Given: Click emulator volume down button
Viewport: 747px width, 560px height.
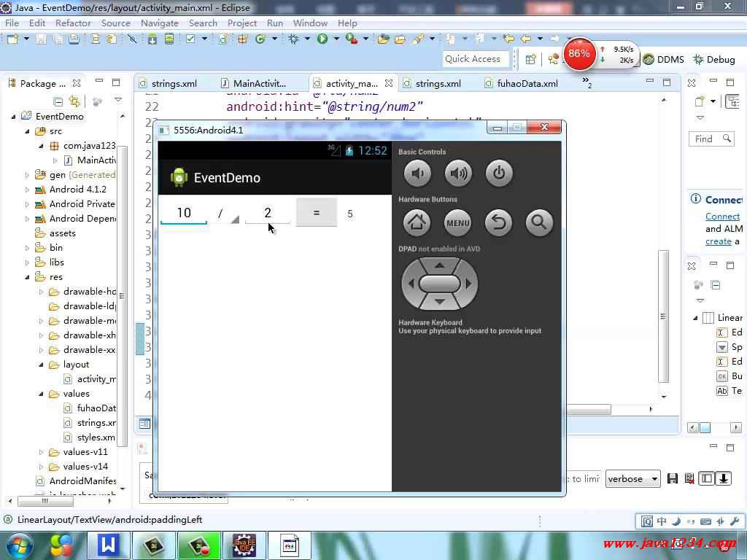Looking at the screenshot, I should click(x=417, y=174).
